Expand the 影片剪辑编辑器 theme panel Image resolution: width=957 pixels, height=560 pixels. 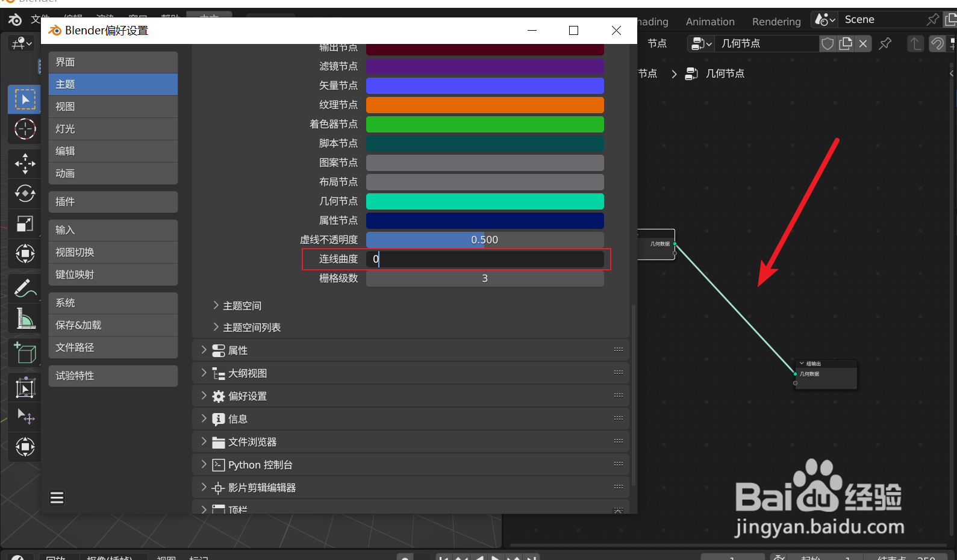click(411, 488)
